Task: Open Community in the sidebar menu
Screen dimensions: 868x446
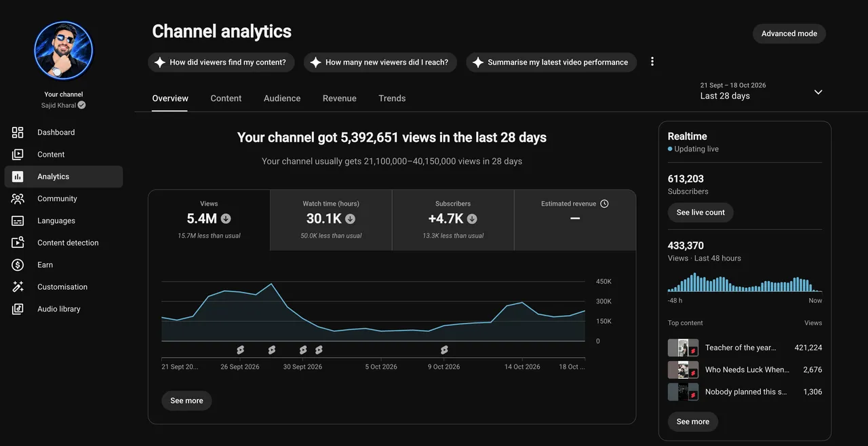Action: tap(64, 198)
